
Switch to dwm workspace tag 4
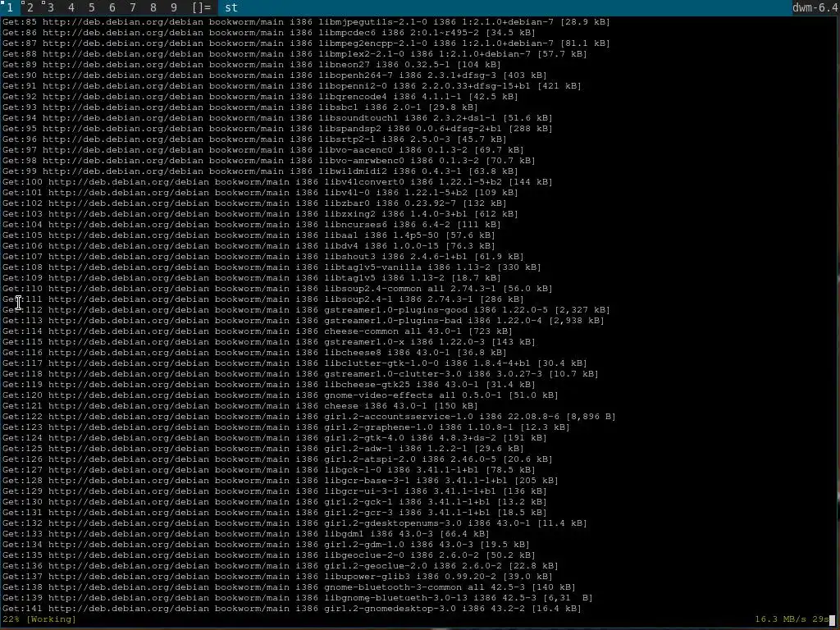pos(71,7)
